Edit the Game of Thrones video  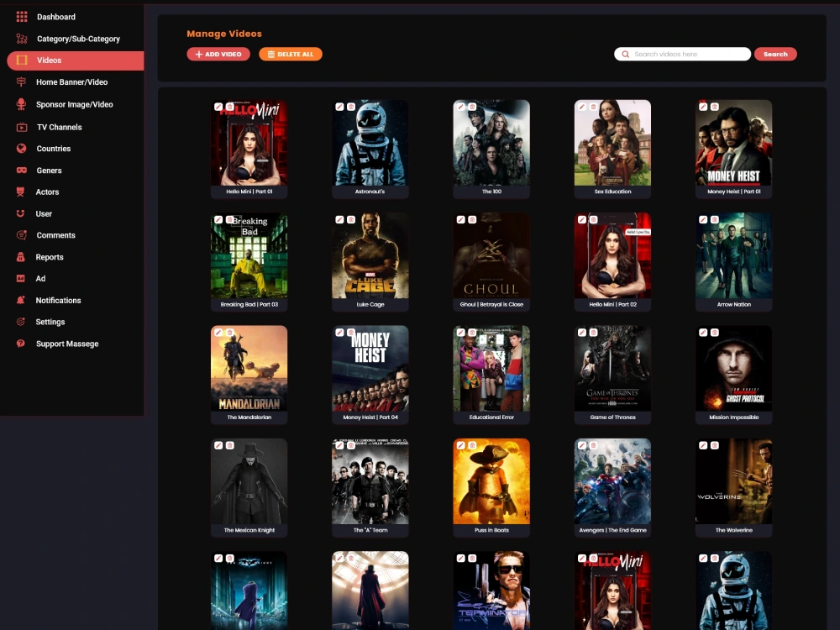tap(582, 333)
